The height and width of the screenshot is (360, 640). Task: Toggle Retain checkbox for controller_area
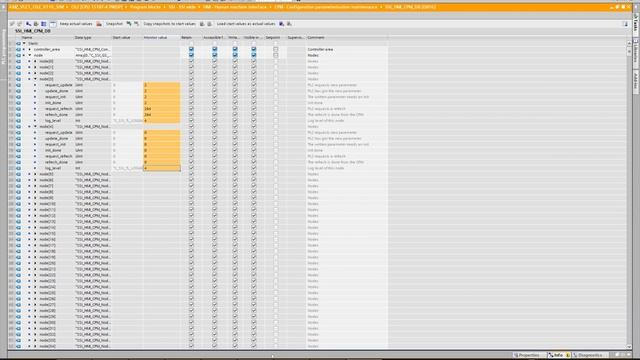tap(191, 49)
